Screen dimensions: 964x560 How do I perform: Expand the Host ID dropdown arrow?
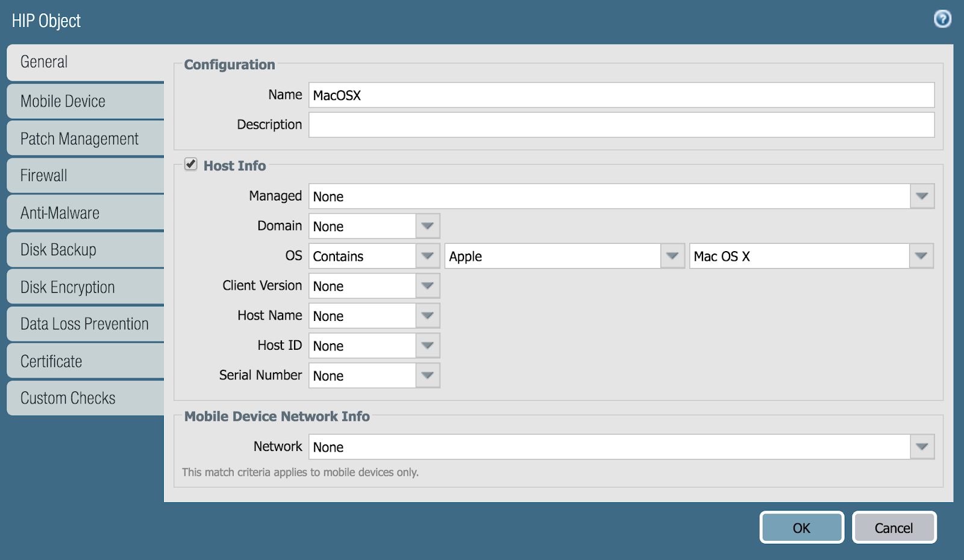tap(428, 346)
